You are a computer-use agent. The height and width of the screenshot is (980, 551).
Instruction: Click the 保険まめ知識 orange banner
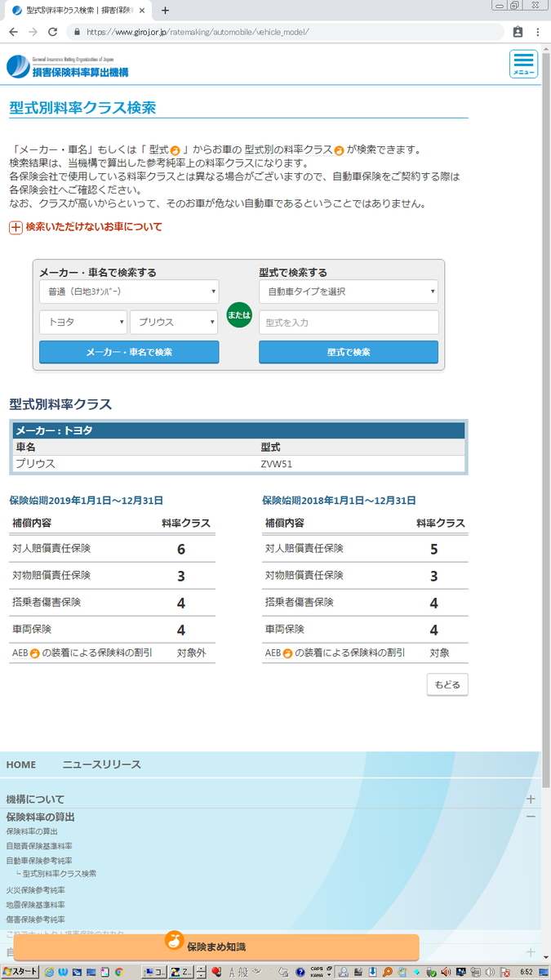tap(216, 947)
